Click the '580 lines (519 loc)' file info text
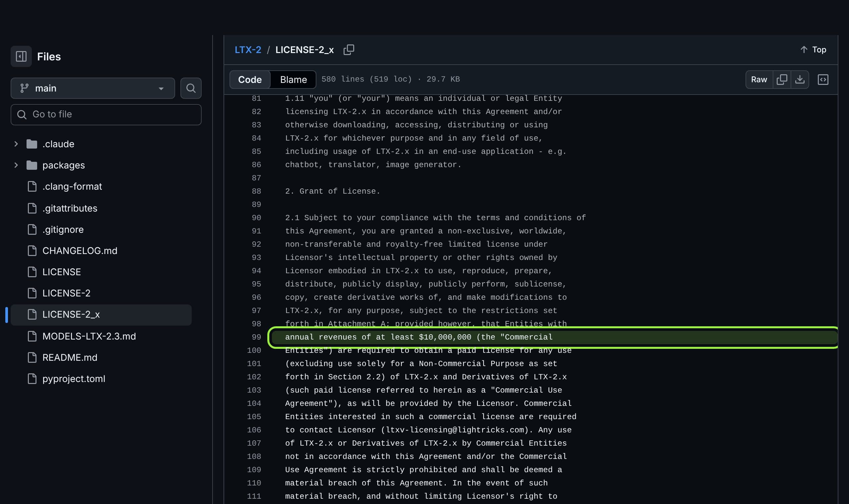 pyautogui.click(x=366, y=79)
